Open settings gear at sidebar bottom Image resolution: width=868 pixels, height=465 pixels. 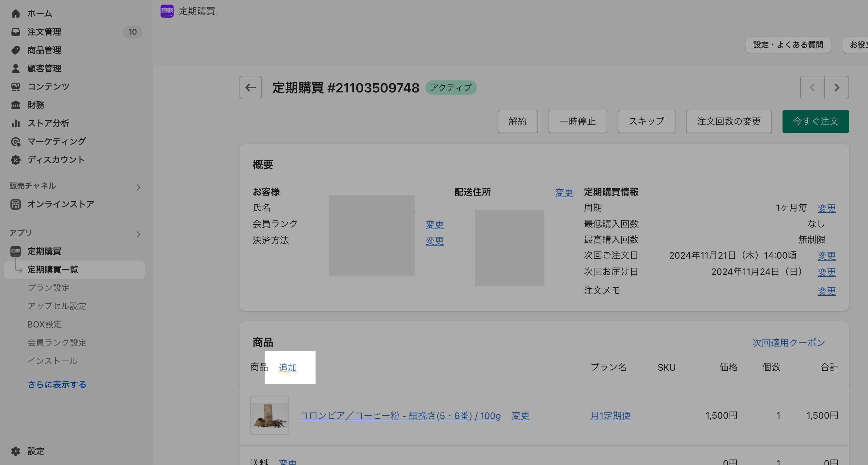[x=16, y=451]
